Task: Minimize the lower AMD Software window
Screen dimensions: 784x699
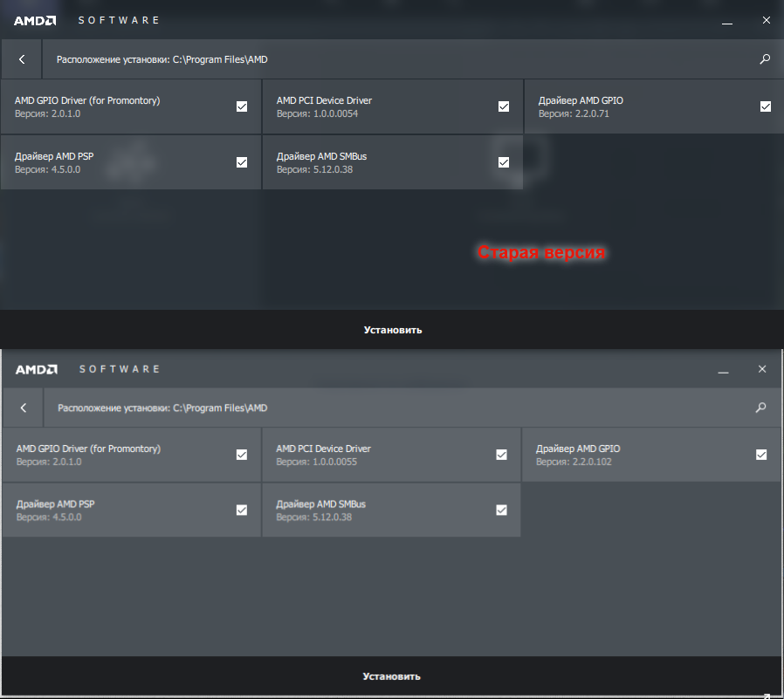Action: [723, 371]
